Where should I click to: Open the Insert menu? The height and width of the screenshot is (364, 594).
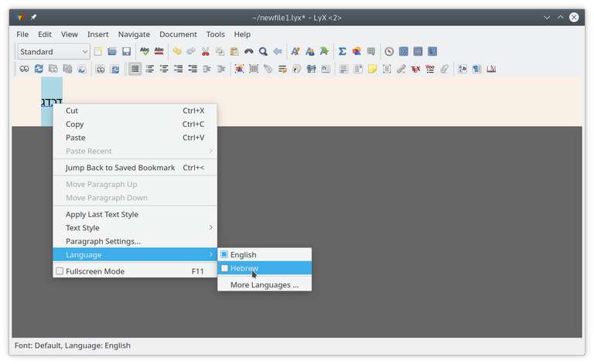click(97, 35)
